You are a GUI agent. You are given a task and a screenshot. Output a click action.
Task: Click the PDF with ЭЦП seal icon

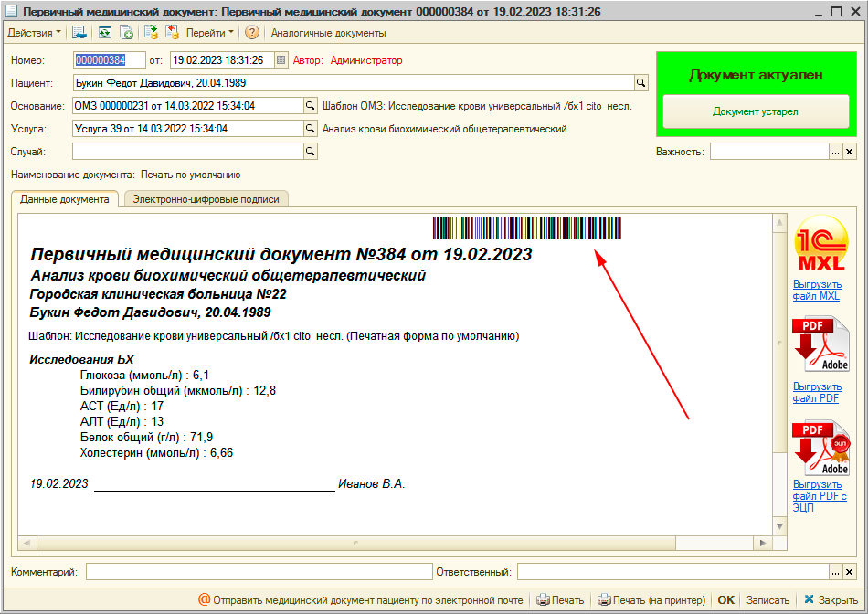point(820,446)
